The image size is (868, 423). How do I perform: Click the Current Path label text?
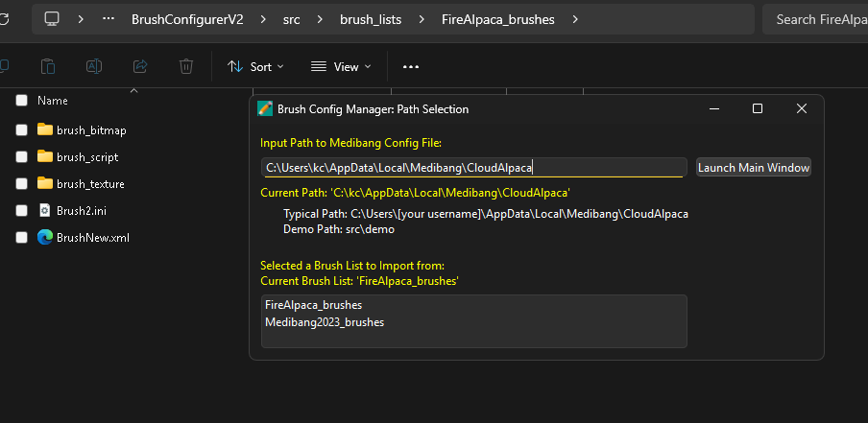[415, 193]
